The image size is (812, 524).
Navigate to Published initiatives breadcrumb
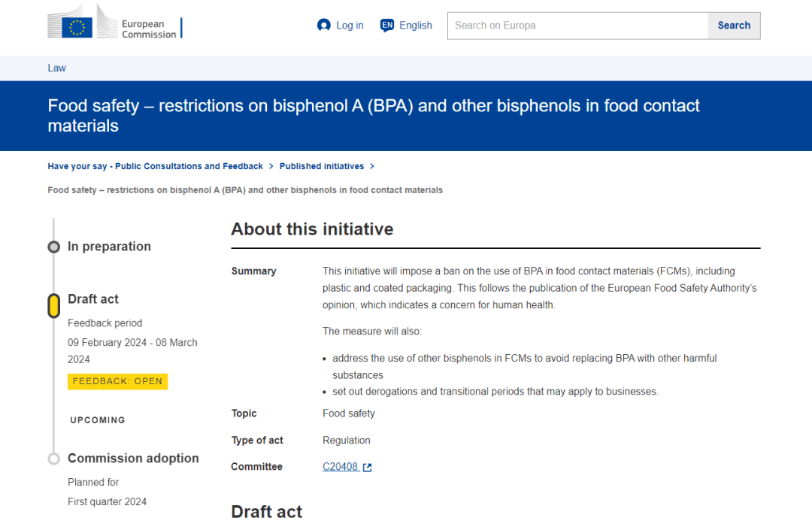pyautogui.click(x=322, y=166)
